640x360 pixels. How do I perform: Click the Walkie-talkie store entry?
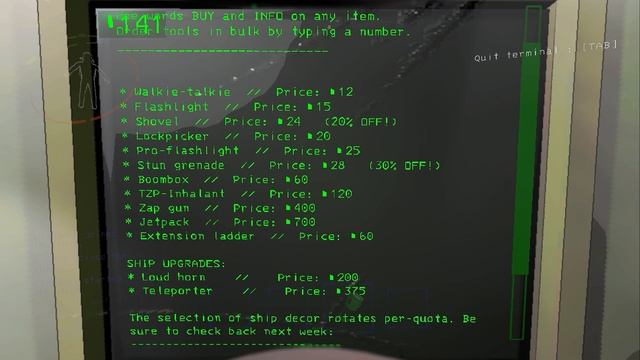[237, 92]
